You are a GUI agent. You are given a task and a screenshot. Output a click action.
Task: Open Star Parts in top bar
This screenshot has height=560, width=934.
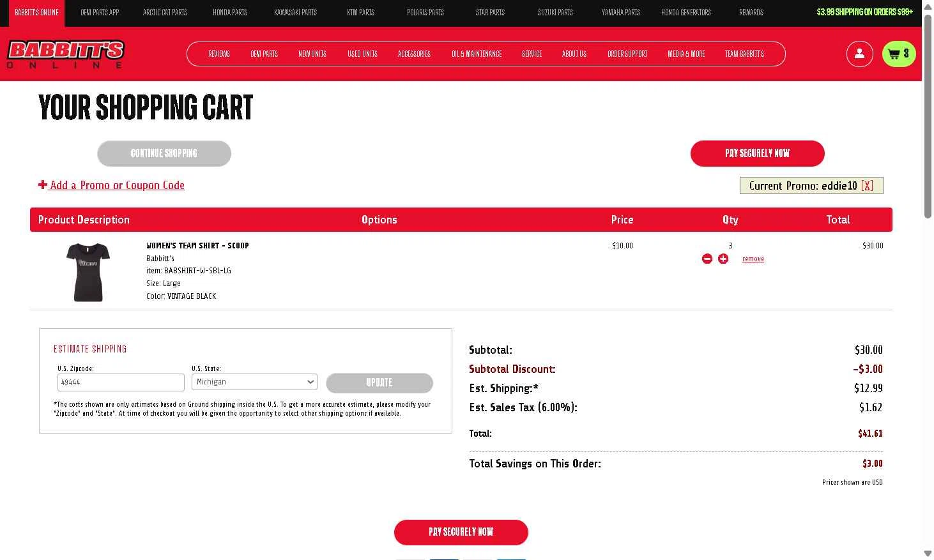(x=490, y=12)
